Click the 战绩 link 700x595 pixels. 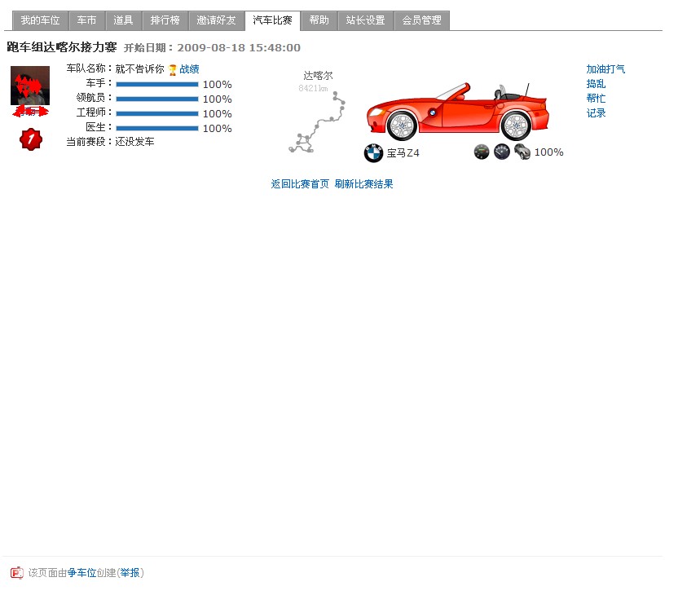click(189, 69)
